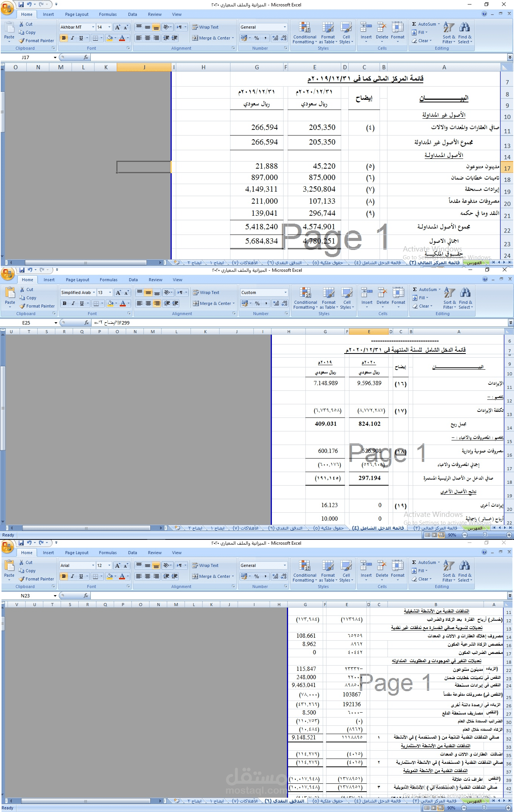Expand formula bar in the N23 window
Screen dimensions: 514x812
(510, 596)
